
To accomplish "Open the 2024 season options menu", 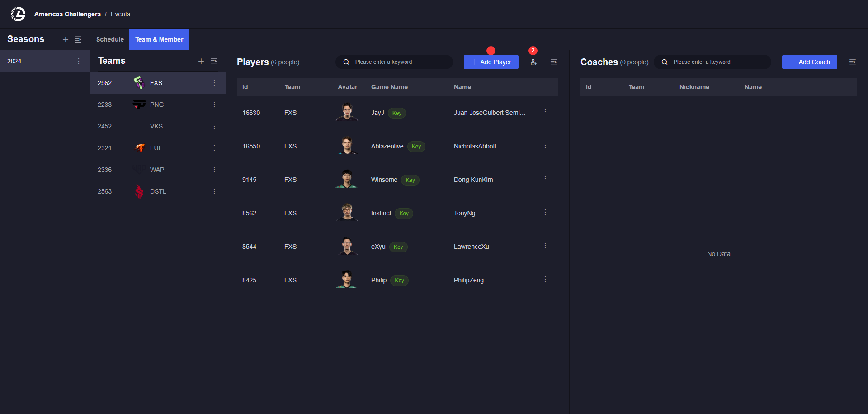I will point(79,61).
